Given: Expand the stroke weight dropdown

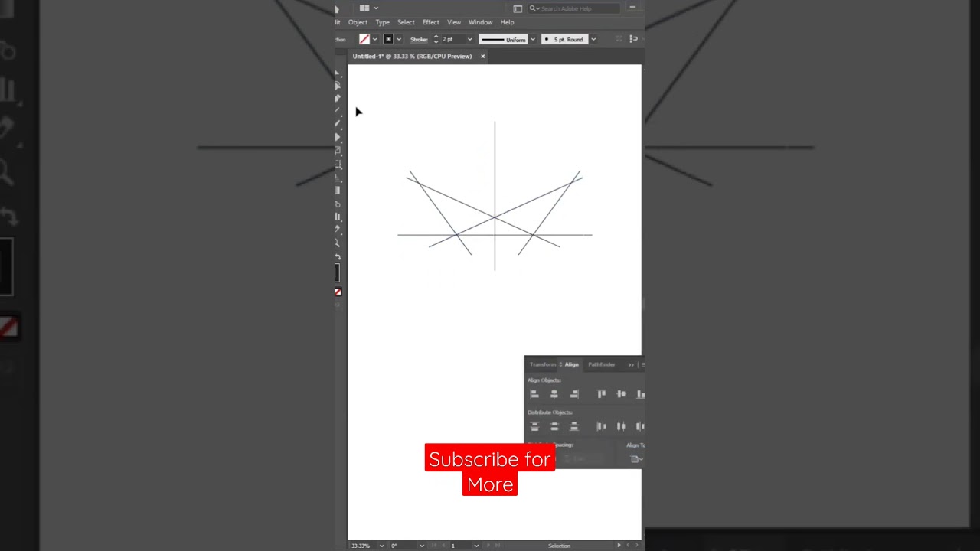Looking at the screenshot, I should point(469,39).
